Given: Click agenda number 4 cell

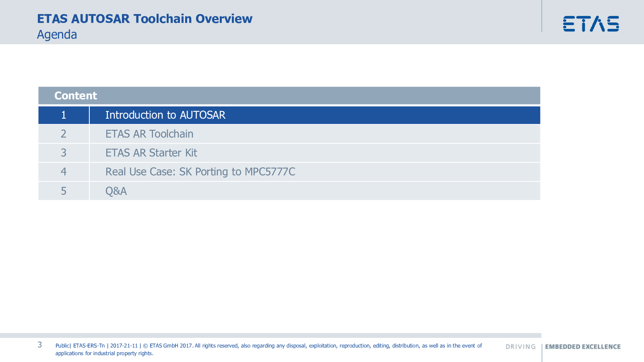Looking at the screenshot, I should click(x=64, y=172).
